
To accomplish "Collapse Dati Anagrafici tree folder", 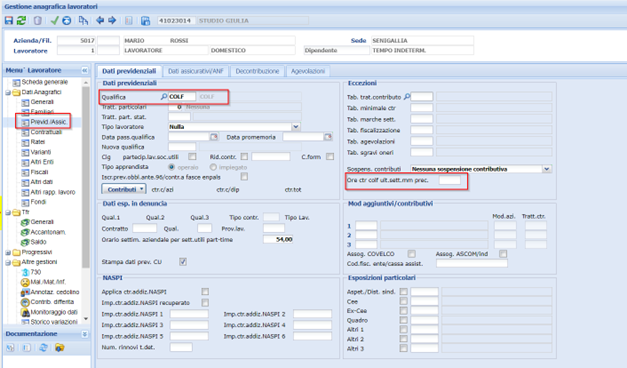I will pos(8,92).
